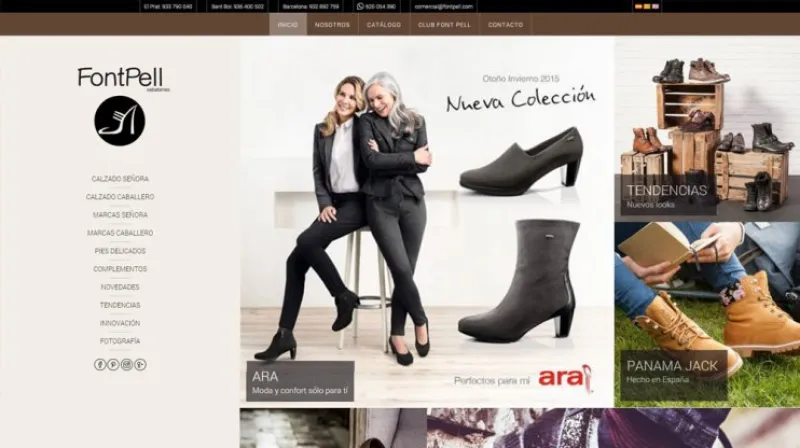Open the Calzado Caballero category
This screenshot has width=800, height=448.
(120, 197)
